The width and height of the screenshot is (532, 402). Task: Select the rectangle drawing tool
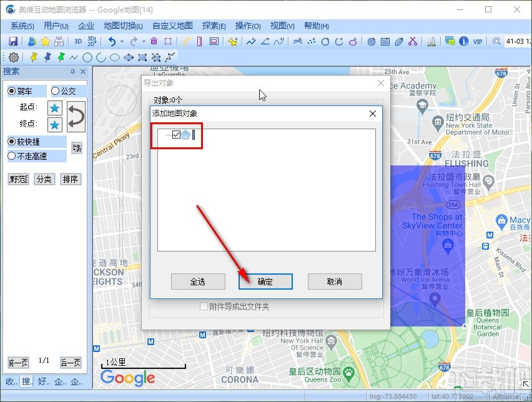point(142,56)
